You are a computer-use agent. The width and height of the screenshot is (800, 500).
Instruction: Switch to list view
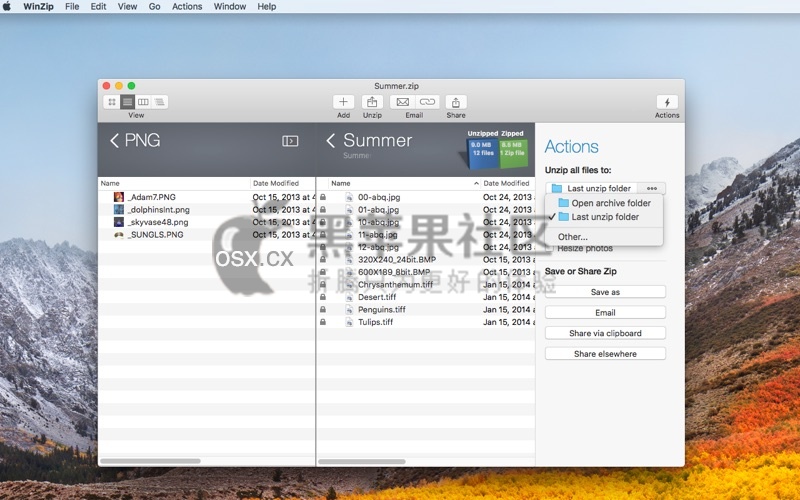[x=128, y=102]
